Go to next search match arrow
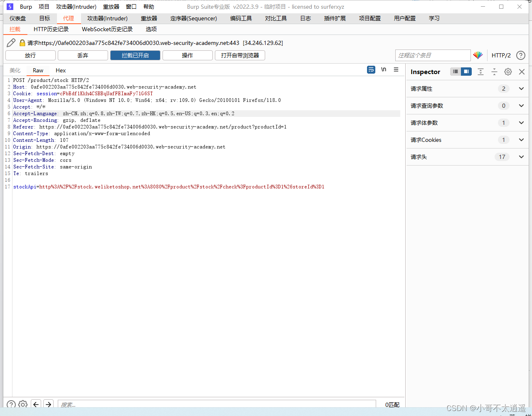This screenshot has height=416, width=532. 48,404
